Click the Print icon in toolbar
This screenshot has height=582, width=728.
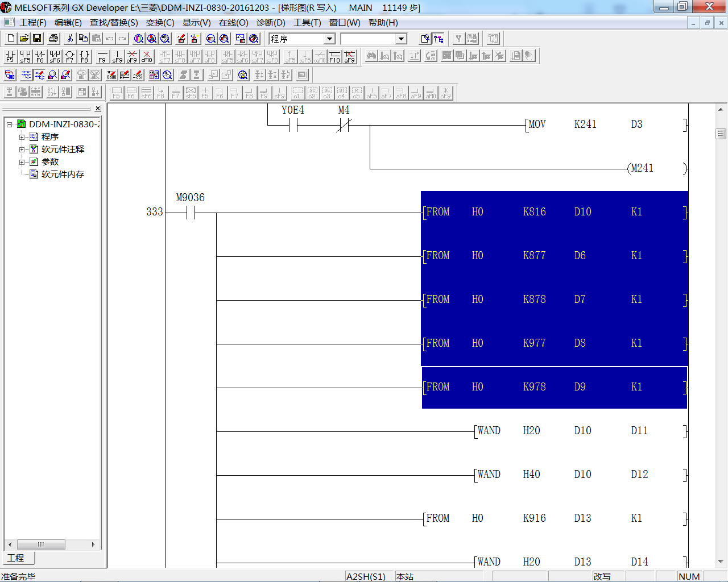tap(53, 39)
